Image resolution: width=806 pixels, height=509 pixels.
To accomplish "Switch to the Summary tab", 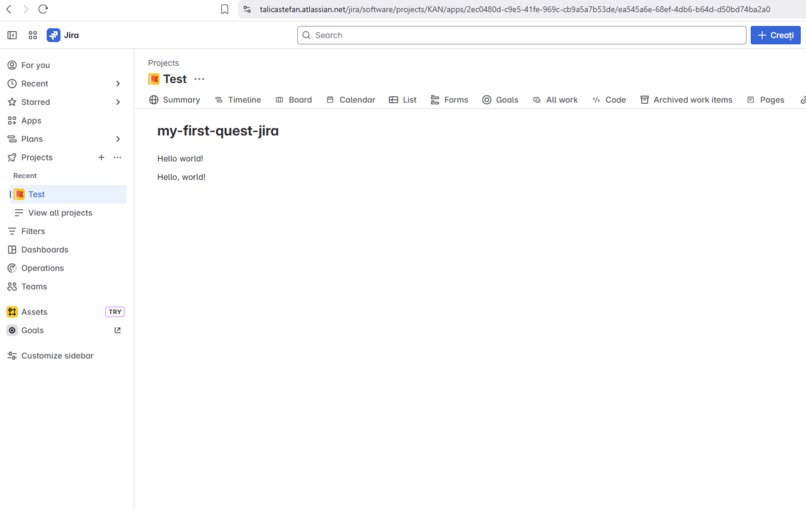I will click(x=174, y=100).
